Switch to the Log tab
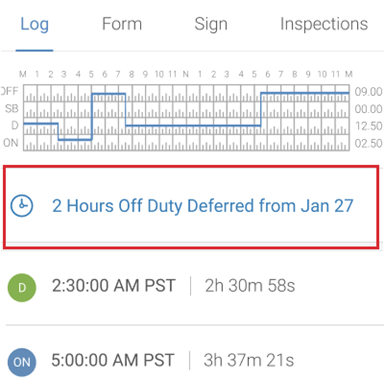Viewport: 384px width, 378px height. [34, 24]
